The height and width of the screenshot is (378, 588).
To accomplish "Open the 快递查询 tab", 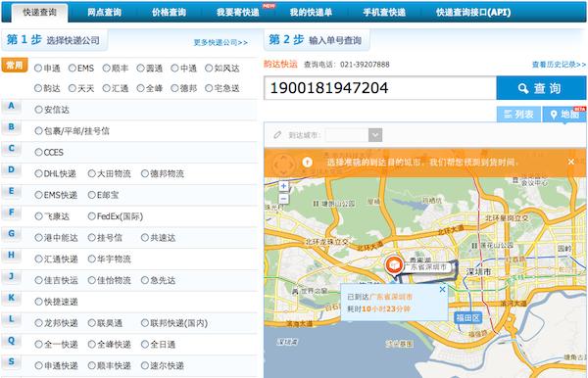I will click(x=40, y=13).
